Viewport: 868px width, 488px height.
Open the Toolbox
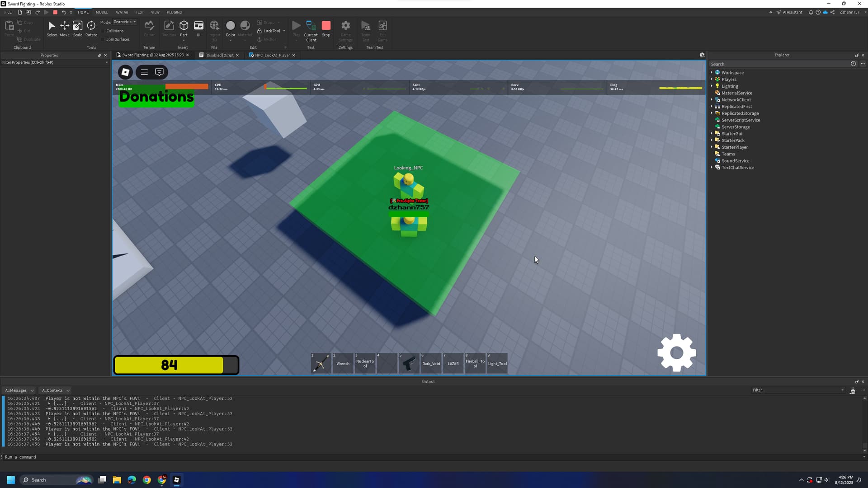(169, 27)
